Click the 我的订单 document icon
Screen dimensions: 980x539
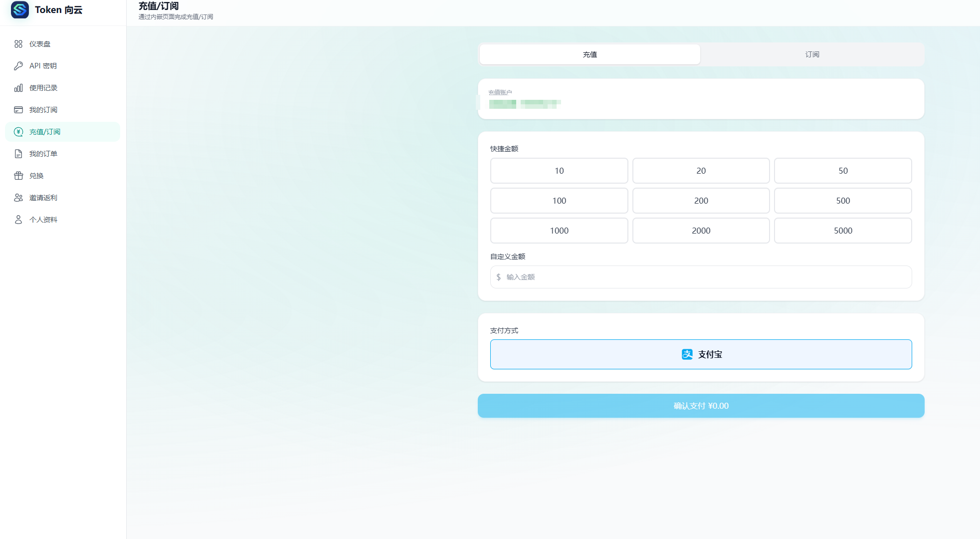(x=18, y=154)
